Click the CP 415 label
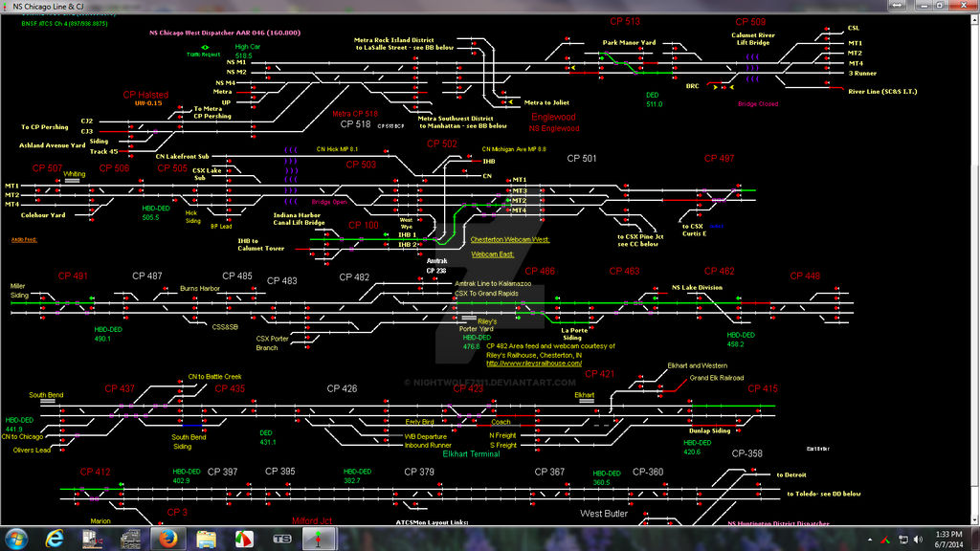Screen dimensions: 980x551 pyautogui.click(x=763, y=388)
